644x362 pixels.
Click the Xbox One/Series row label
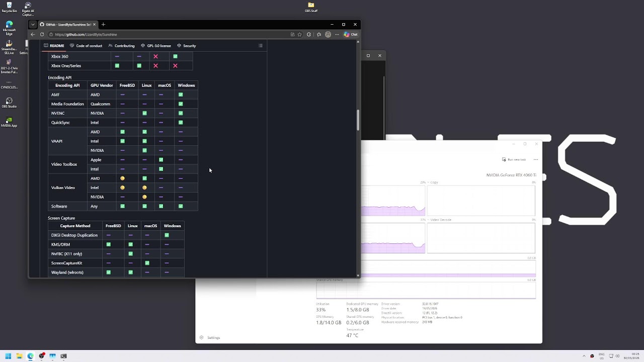point(66,66)
